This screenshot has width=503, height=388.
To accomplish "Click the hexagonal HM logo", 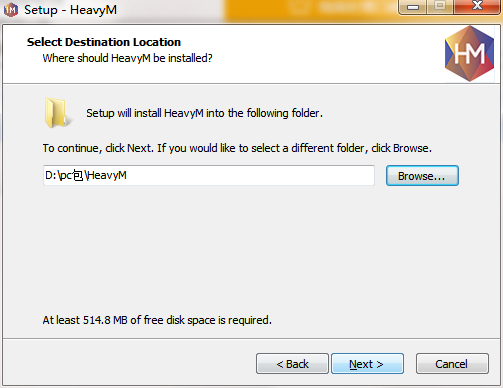I will click(469, 54).
